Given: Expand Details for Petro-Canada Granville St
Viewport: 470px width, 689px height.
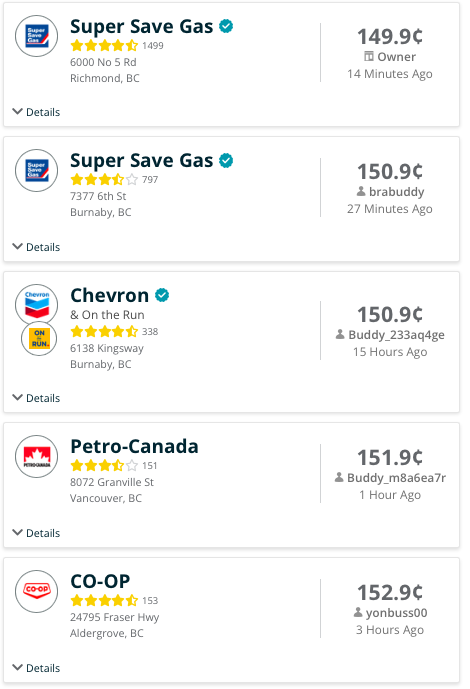Looking at the screenshot, I should coord(36,533).
